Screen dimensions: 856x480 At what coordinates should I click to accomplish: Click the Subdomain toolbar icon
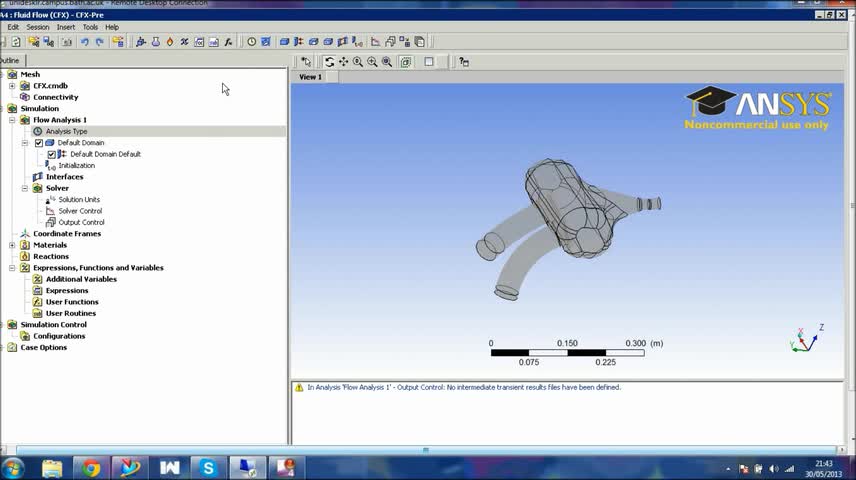click(x=313, y=42)
